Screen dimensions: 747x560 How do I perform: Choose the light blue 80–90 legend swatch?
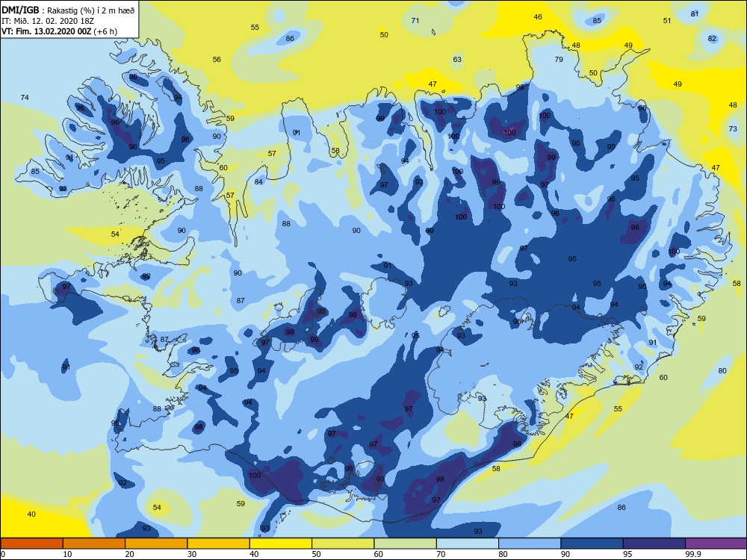[x=530, y=544]
